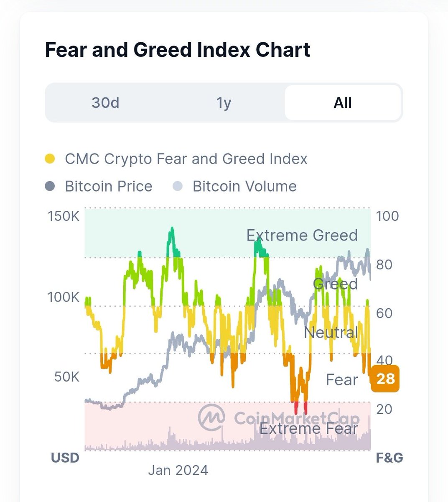Click the Greed zone label
Viewport: 448px width, 502px height.
pyautogui.click(x=335, y=284)
